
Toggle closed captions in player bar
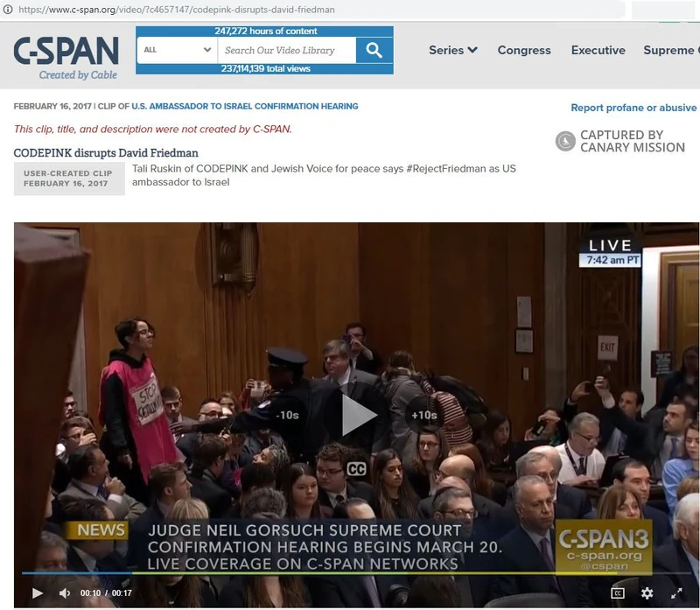click(x=618, y=593)
